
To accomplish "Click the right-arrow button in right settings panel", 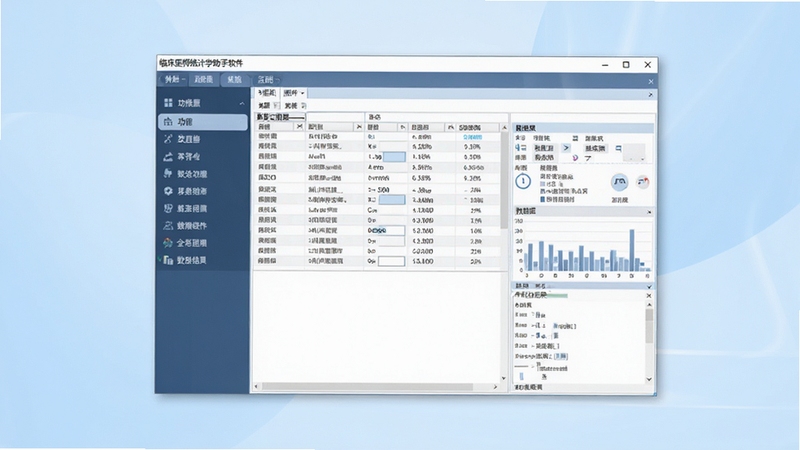I will (566, 147).
